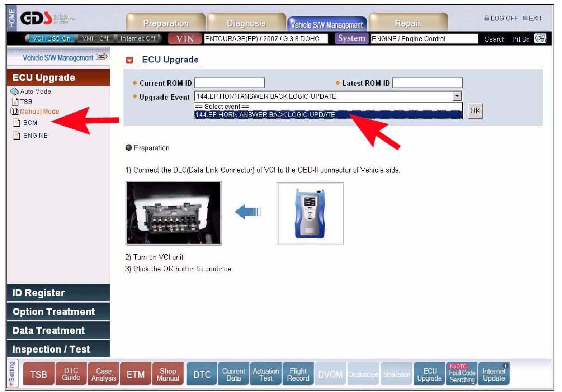562x392 pixels.
Task: Open Fault Code Searching tool
Action: tap(462, 374)
